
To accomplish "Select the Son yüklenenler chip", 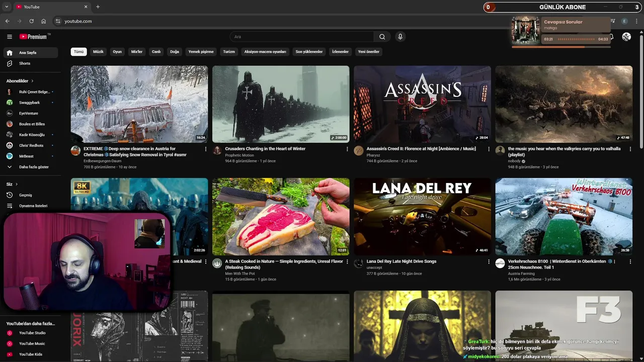I will tap(309, 52).
